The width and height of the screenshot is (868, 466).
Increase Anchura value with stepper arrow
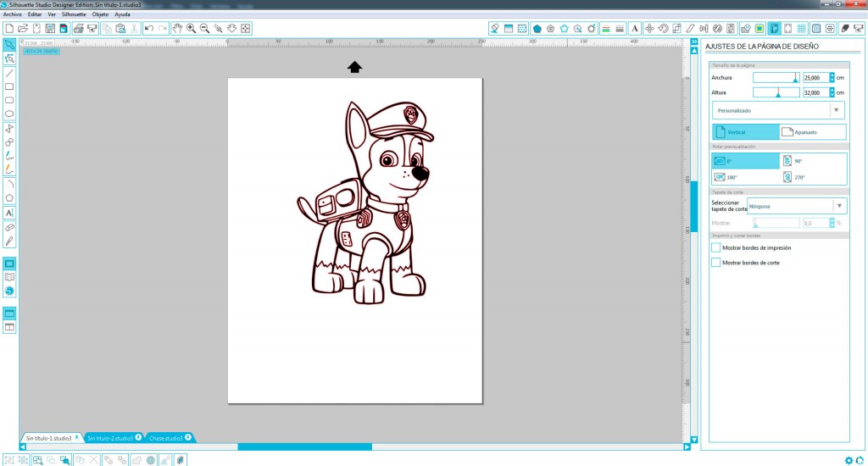pos(832,75)
